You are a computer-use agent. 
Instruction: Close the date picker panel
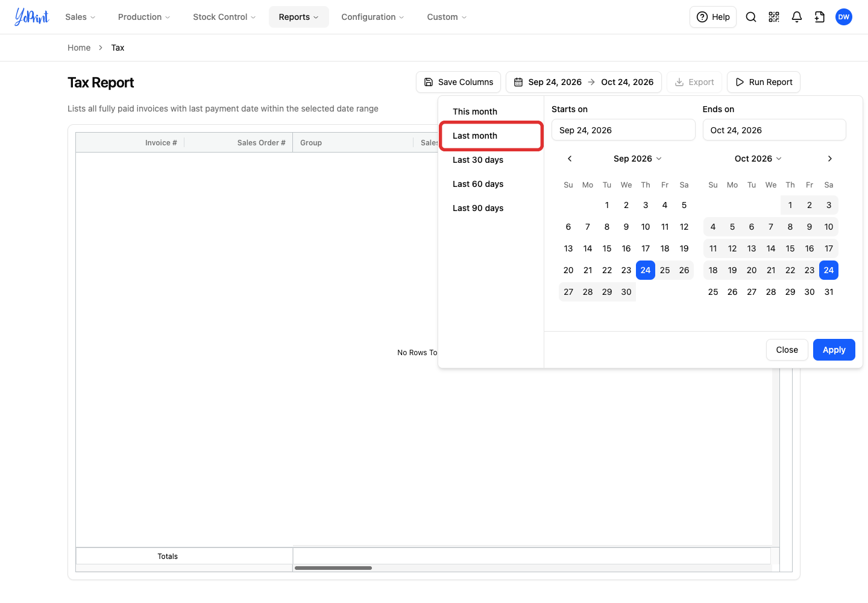787,350
